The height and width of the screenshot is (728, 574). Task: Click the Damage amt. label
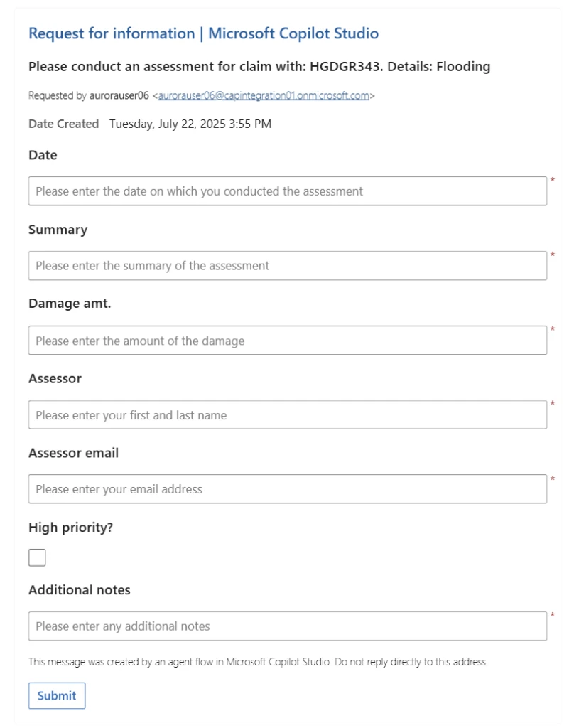pyautogui.click(x=70, y=303)
